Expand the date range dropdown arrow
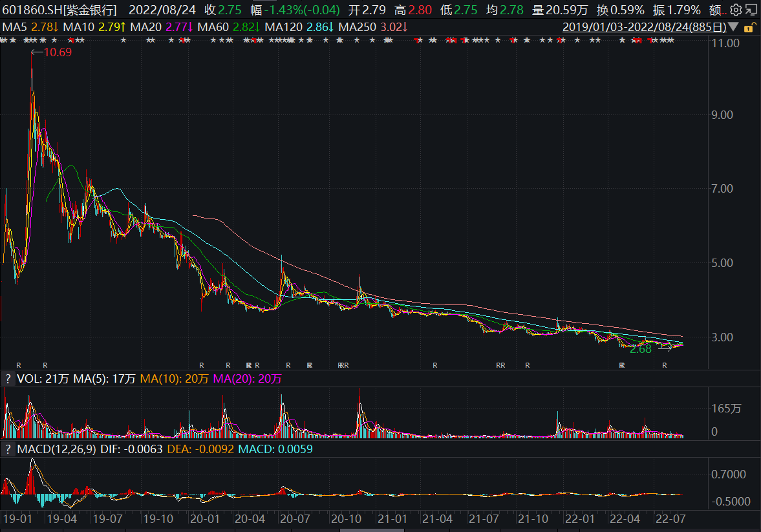The width and height of the screenshot is (761, 532). (733, 27)
